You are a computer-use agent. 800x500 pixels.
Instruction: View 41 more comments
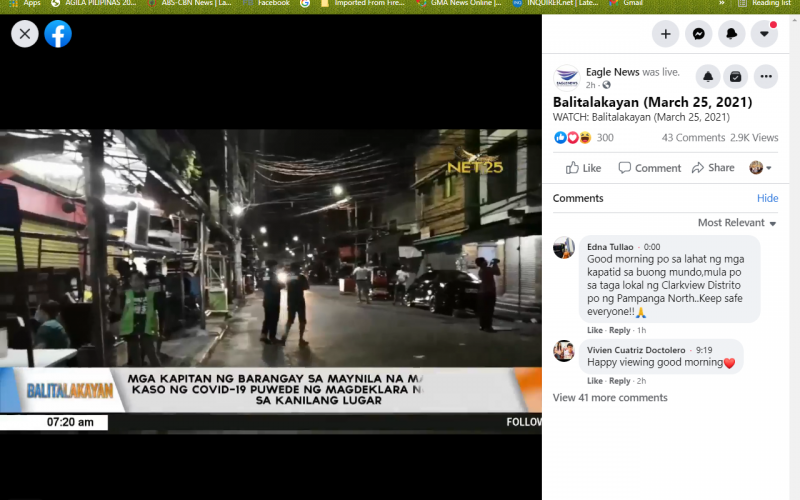[610, 398]
